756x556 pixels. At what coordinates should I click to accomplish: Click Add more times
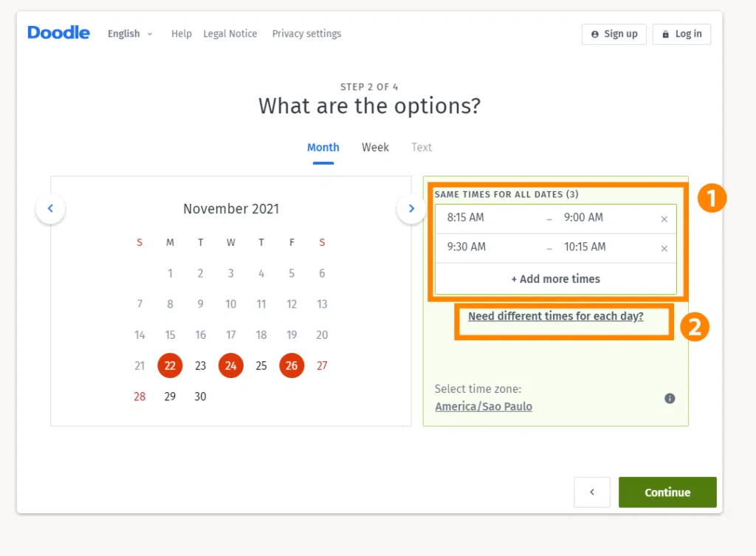556,279
